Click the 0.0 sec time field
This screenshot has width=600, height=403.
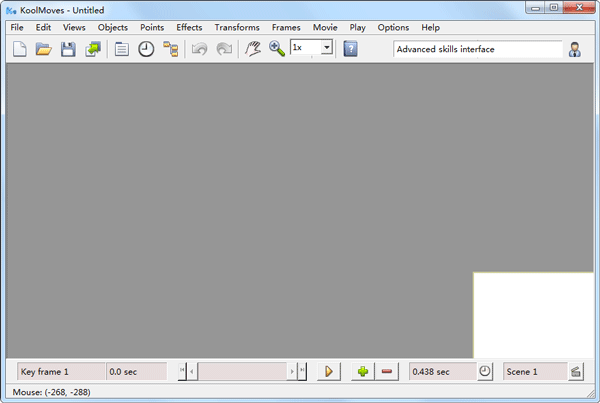click(x=136, y=372)
